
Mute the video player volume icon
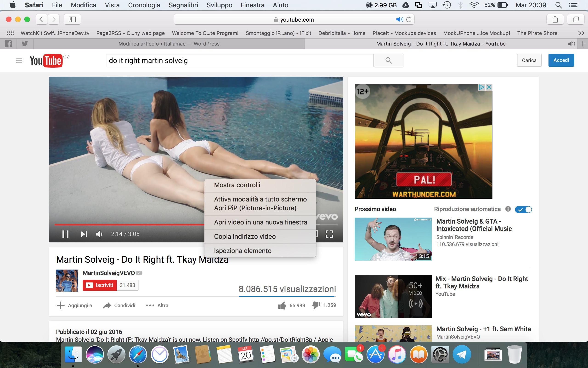(x=99, y=234)
